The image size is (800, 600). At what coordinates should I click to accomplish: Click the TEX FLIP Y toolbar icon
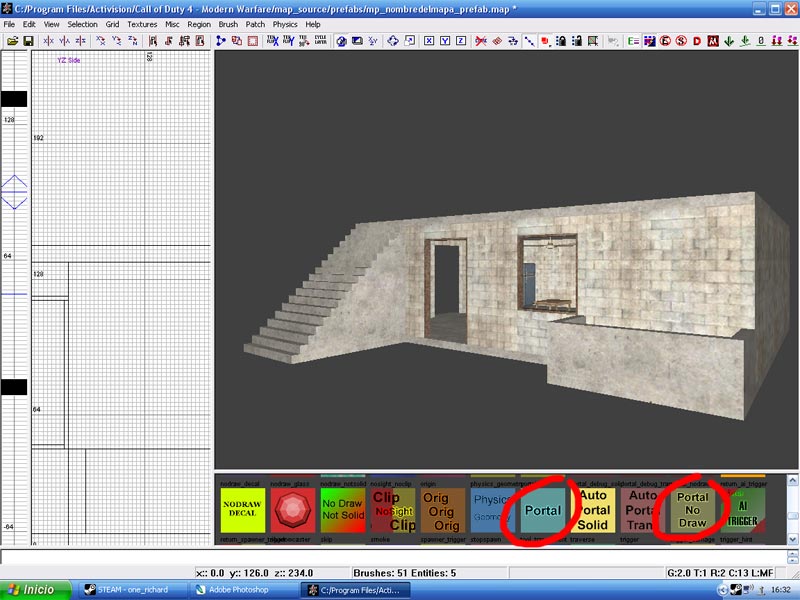[x=289, y=41]
